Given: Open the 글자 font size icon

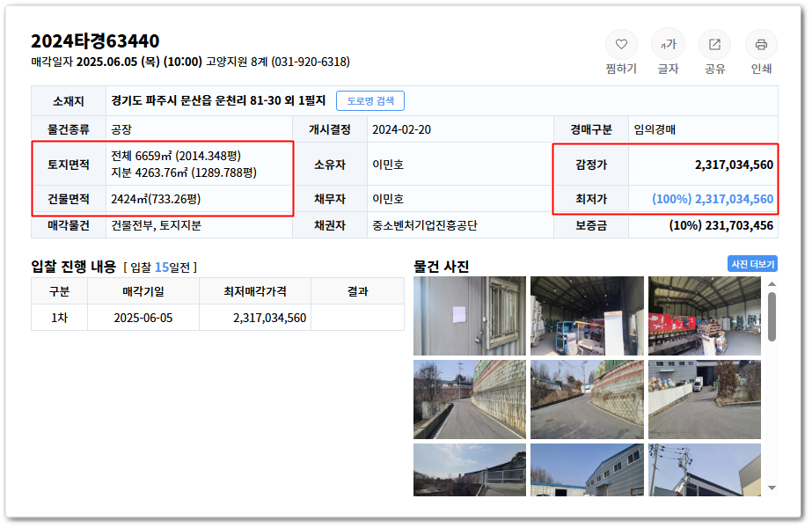Looking at the screenshot, I should point(668,45).
